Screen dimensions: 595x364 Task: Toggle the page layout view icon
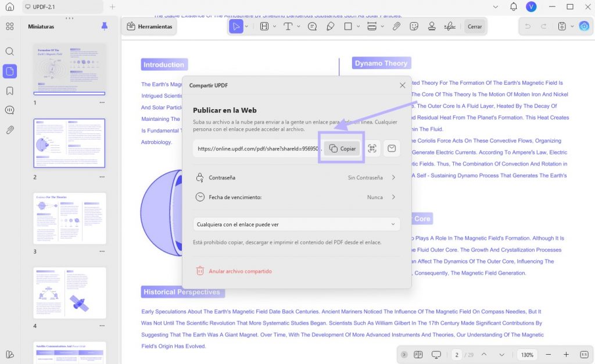pyautogui.click(x=418, y=355)
